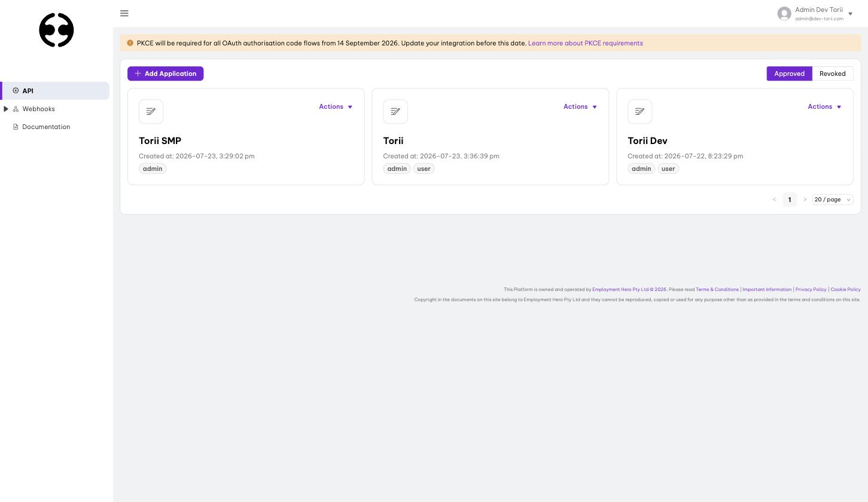Open the user account dropdown arrow
This screenshot has height=502, width=868.
point(850,14)
